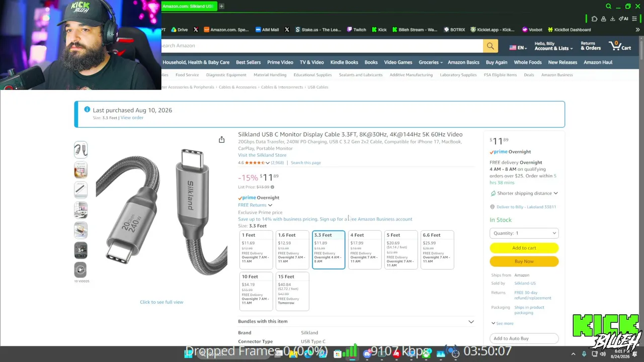Open the browser downloads icon
Image resolution: width=644 pixels, height=362 pixels.
(612, 19)
